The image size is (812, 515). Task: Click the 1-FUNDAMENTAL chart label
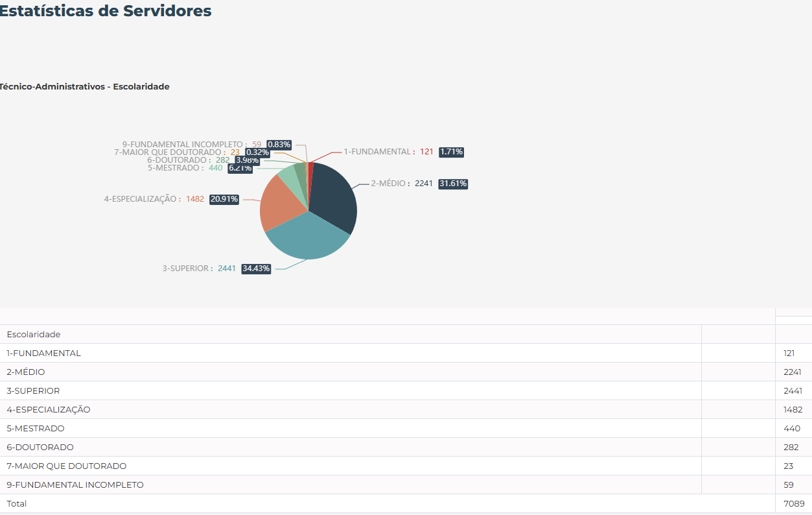click(377, 152)
